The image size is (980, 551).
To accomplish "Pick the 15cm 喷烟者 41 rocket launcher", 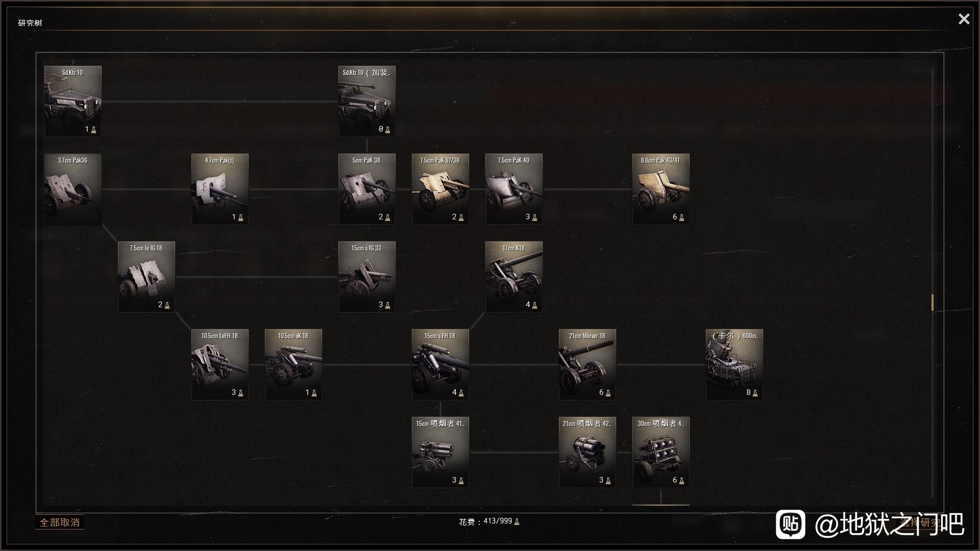I will [x=440, y=453].
